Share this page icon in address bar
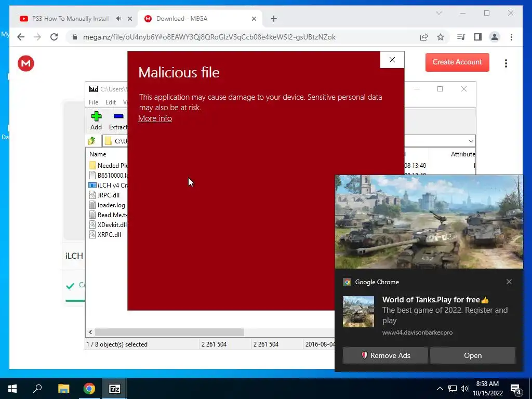This screenshot has height=399, width=532. [x=424, y=37]
